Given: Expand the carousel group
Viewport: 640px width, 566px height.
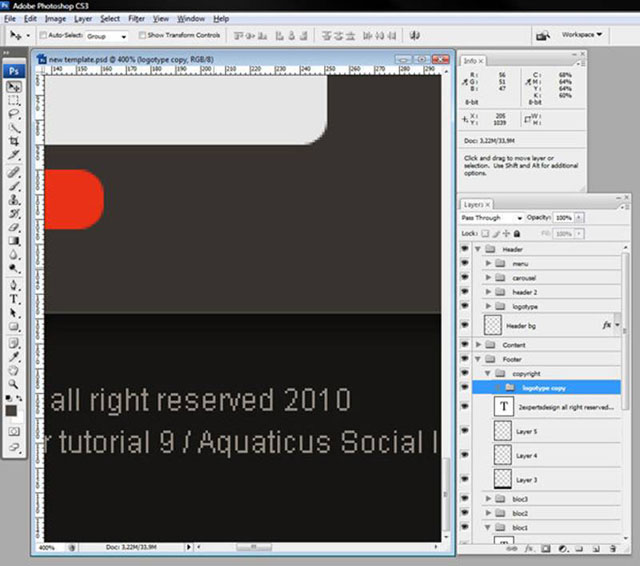Looking at the screenshot, I should 488,277.
